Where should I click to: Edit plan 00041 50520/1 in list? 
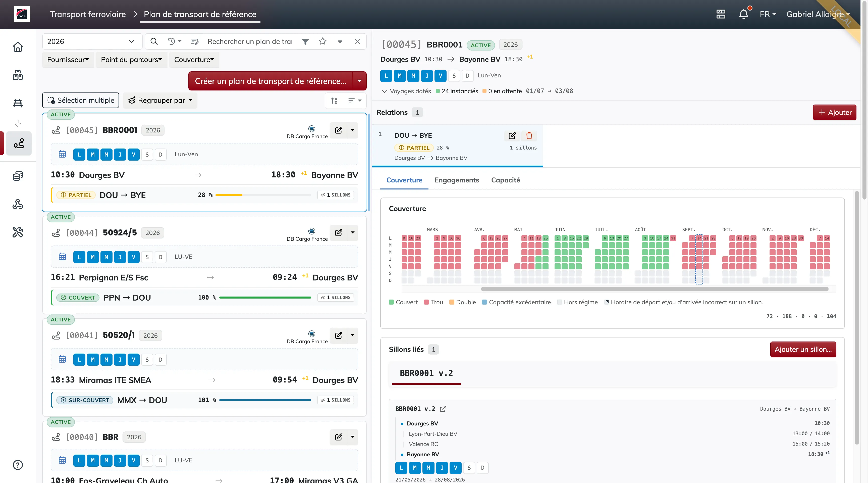pos(339,335)
